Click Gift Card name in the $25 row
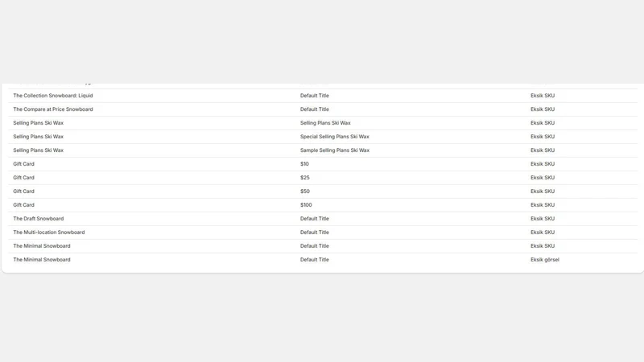 (x=24, y=178)
